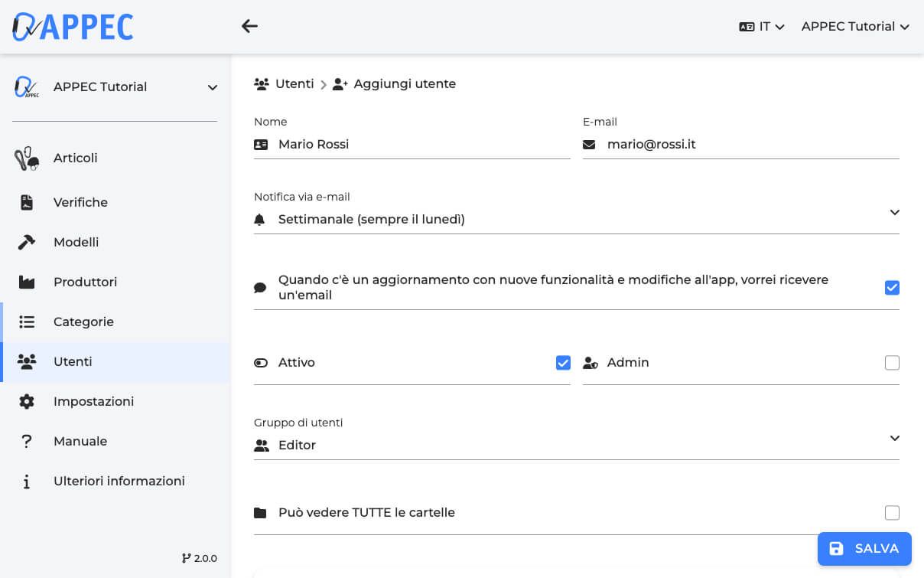This screenshot has width=924, height=578.
Task: Click the Impostazioni gear icon
Action: coord(27,401)
